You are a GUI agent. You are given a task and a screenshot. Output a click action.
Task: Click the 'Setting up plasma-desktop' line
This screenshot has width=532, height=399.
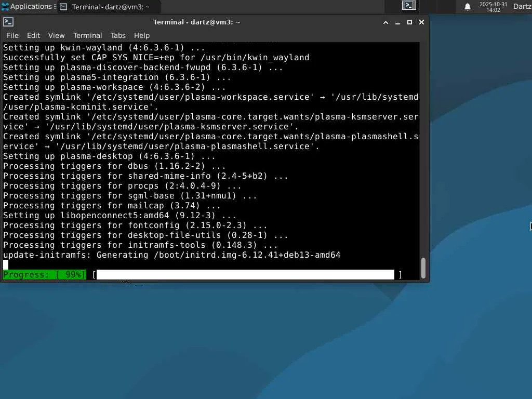(x=109, y=156)
